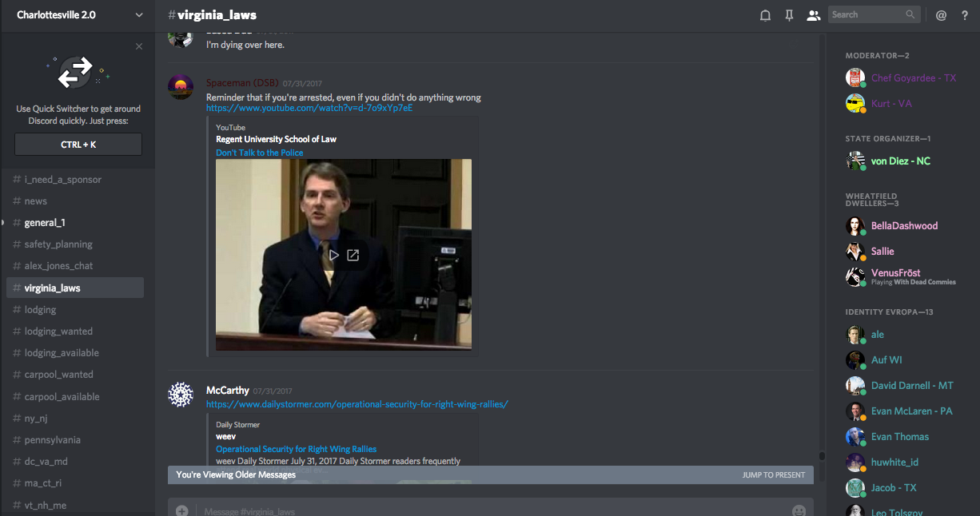The width and height of the screenshot is (980, 516).
Task: Play the Don't Talk to the Police video
Action: (x=334, y=256)
